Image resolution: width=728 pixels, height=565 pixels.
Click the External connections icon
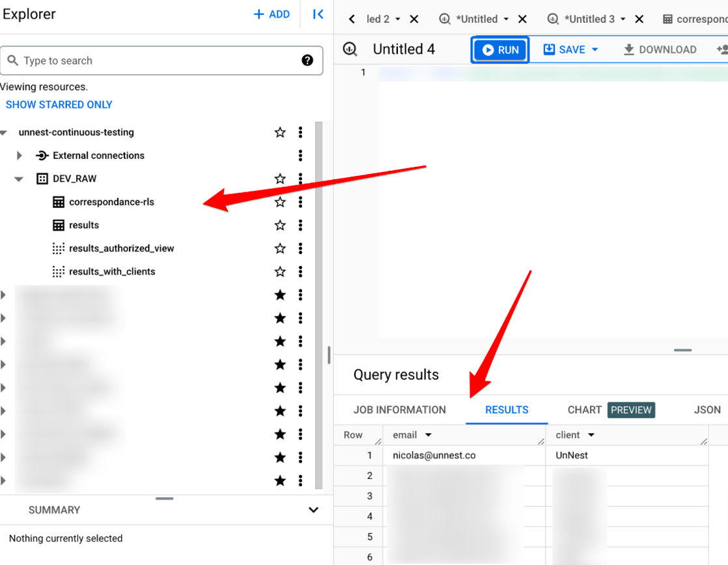[x=42, y=156]
